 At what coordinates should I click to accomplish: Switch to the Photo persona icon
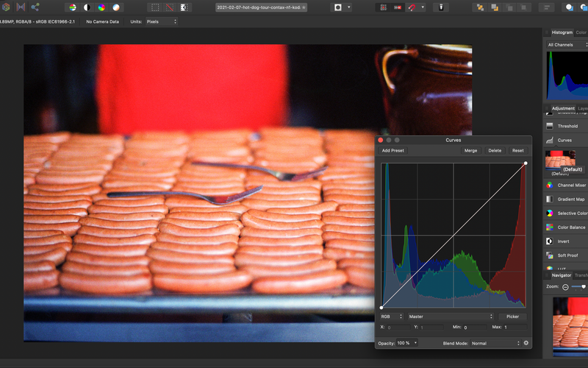point(6,7)
